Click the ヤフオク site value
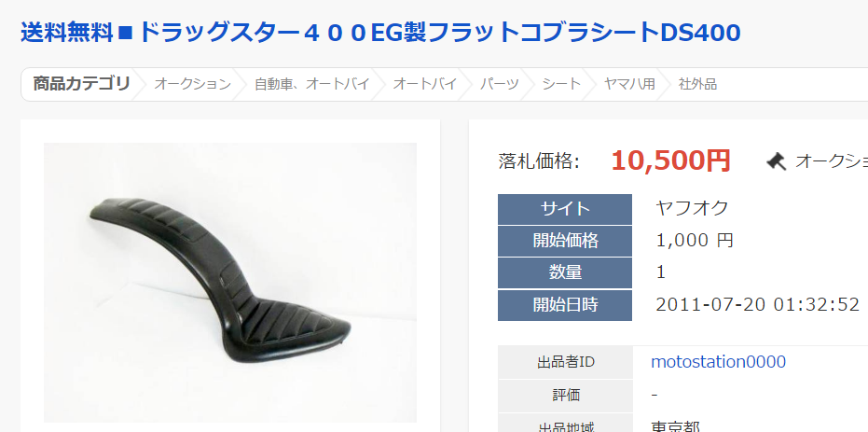Image resolution: width=868 pixels, height=432 pixels. pos(692,209)
